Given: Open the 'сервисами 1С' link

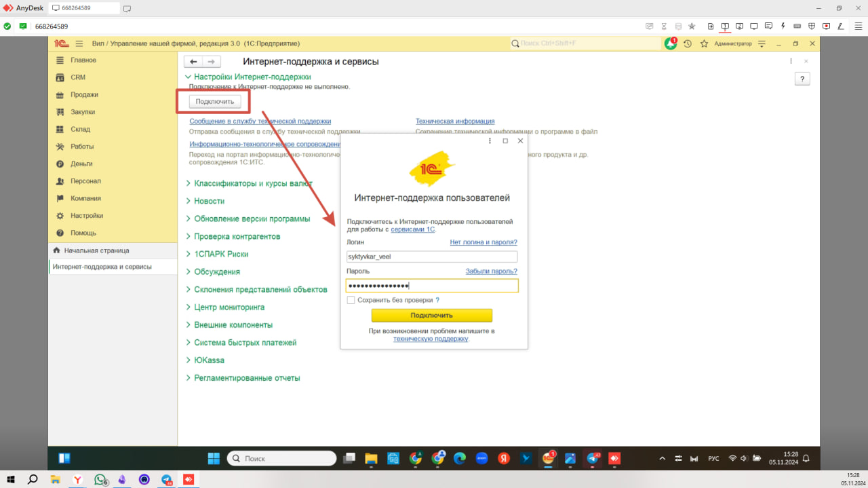Looking at the screenshot, I should (412, 229).
